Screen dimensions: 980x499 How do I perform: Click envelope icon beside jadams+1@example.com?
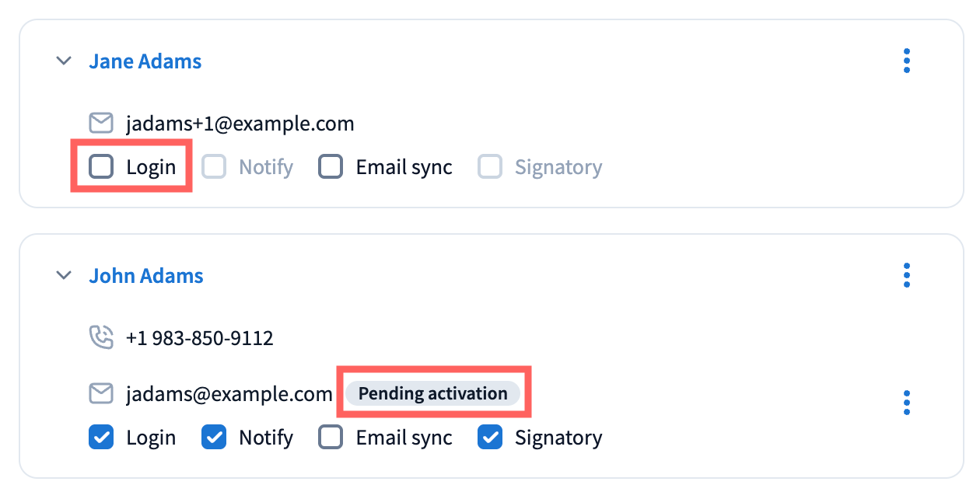101,124
